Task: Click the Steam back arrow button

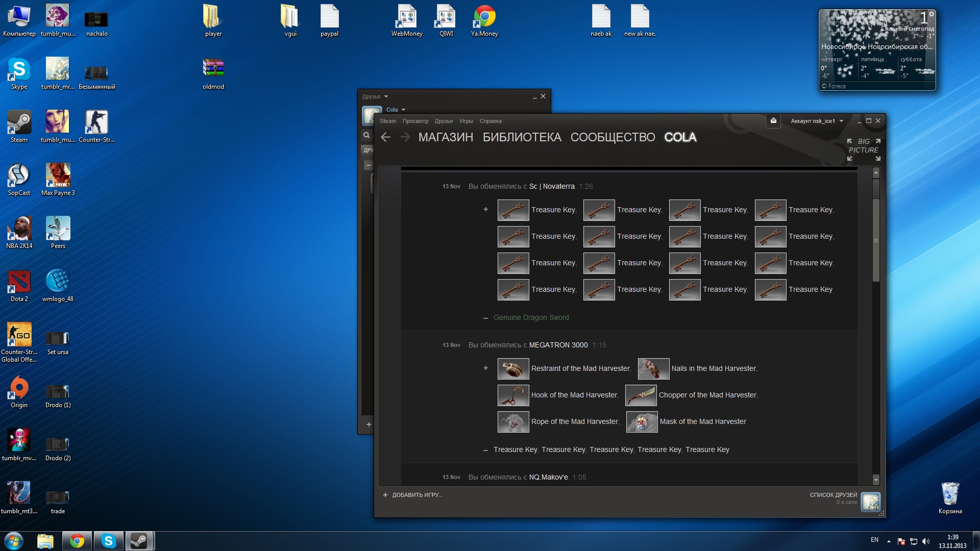Action: (x=386, y=137)
